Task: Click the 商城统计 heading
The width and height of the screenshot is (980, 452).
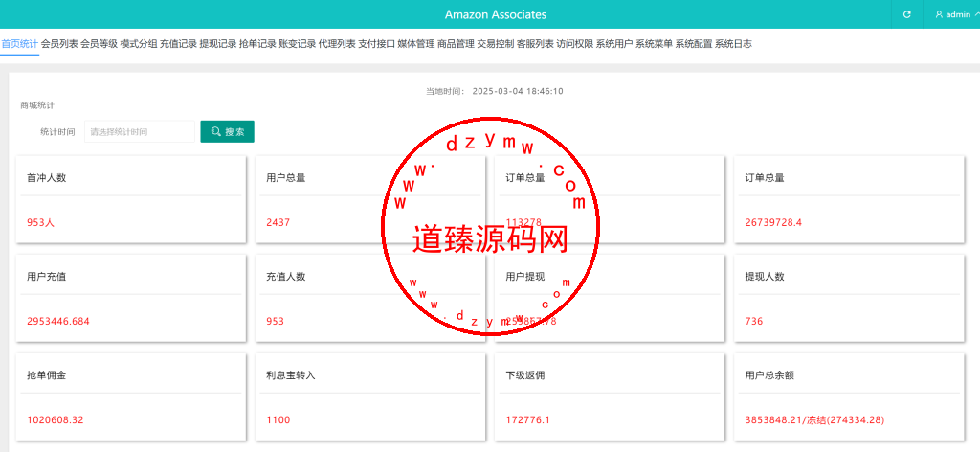Action: (x=37, y=105)
